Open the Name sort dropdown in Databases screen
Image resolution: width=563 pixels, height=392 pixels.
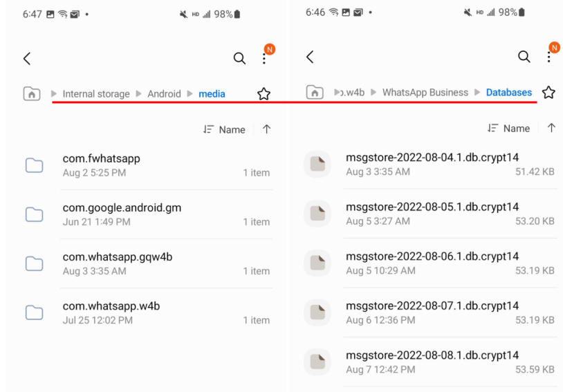[x=509, y=128]
